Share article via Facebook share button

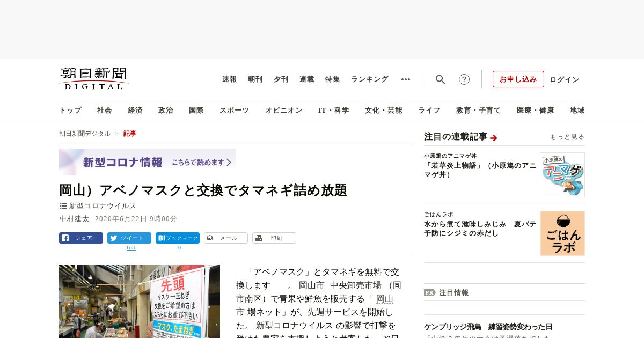point(81,238)
